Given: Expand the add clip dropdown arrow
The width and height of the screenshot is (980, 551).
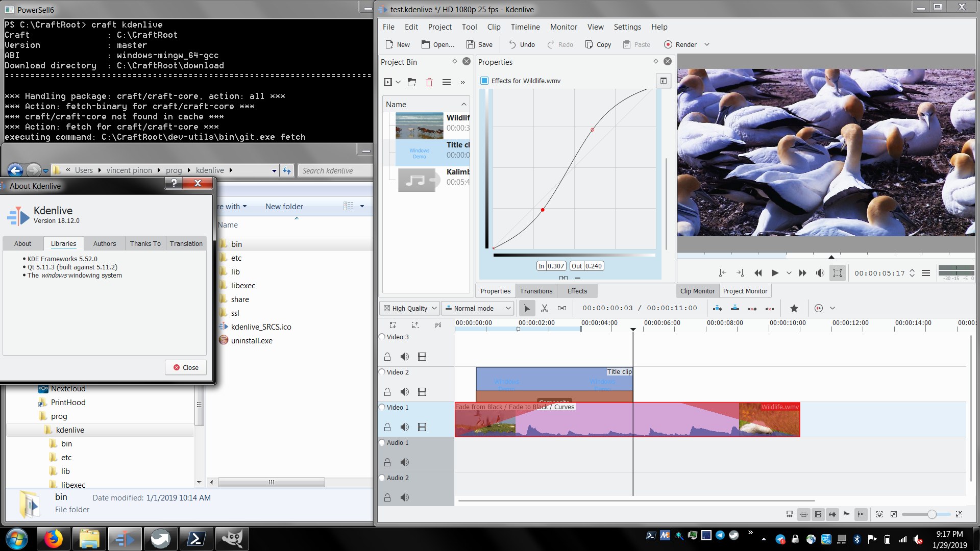Looking at the screenshot, I should point(398,82).
